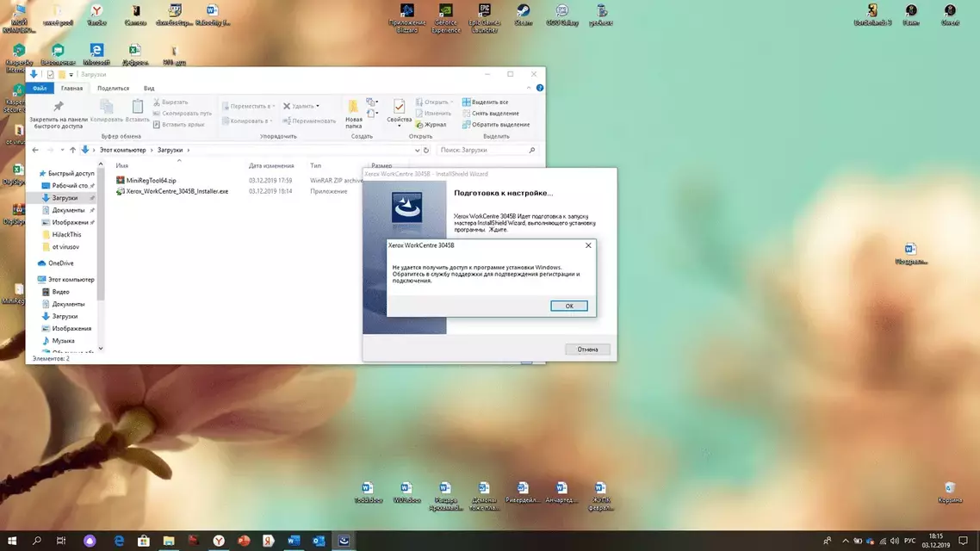980x551 pixels.
Task: Open the Корзина recycle bin icon
Action: [x=950, y=492]
